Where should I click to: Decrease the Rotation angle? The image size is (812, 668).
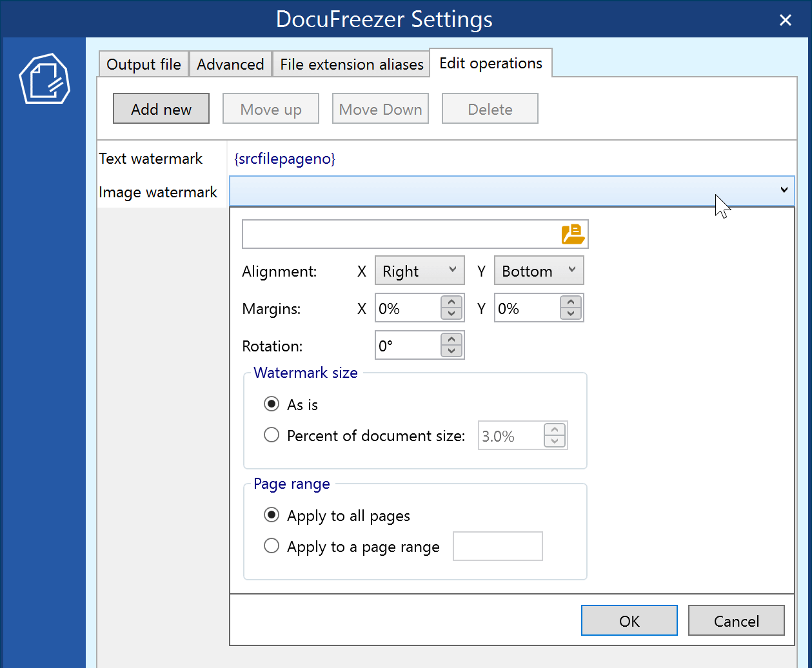(451, 351)
